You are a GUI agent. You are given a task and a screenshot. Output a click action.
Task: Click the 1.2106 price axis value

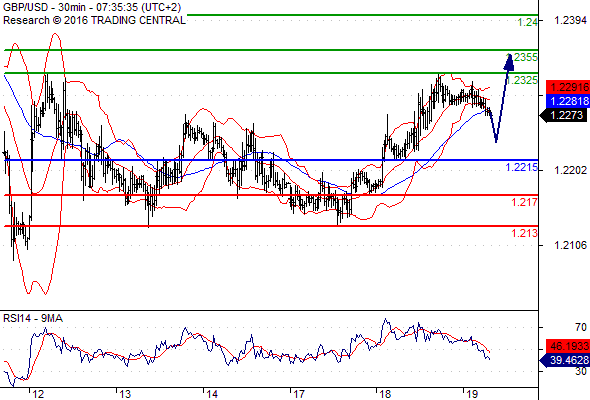570,245
